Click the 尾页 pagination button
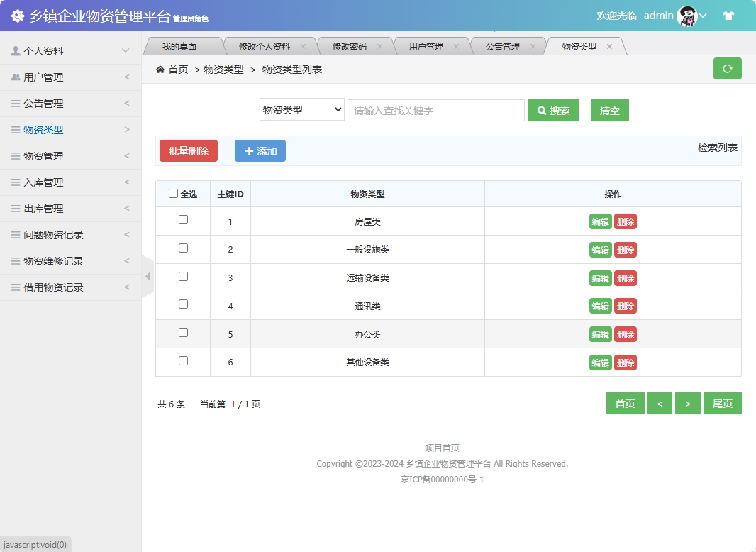756x552 pixels. click(x=722, y=403)
